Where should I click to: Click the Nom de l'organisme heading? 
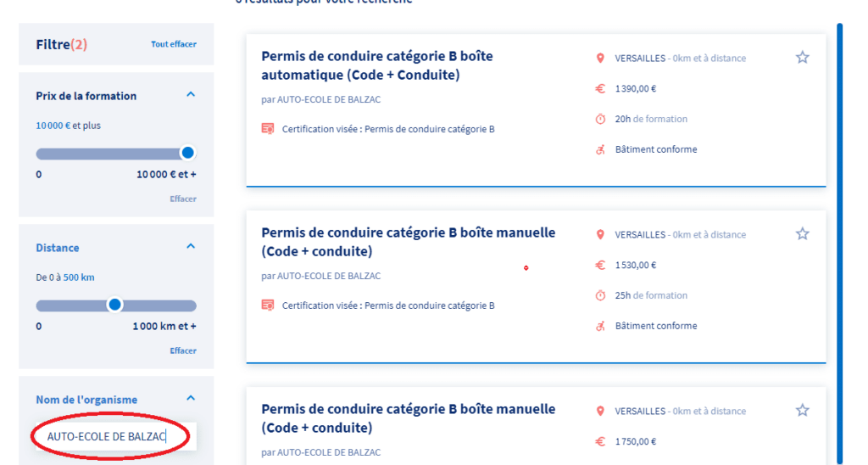tap(86, 400)
